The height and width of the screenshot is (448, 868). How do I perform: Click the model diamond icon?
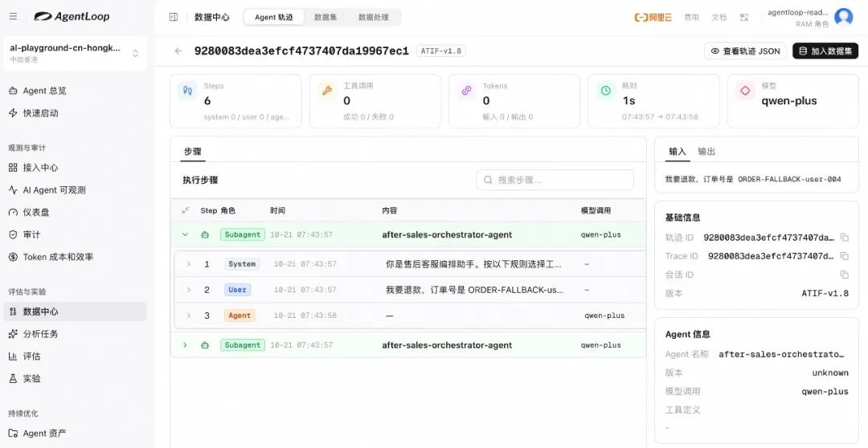point(745,90)
